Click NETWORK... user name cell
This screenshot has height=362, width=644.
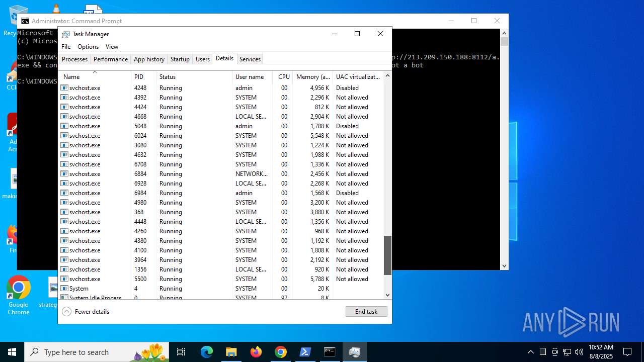[x=252, y=174]
